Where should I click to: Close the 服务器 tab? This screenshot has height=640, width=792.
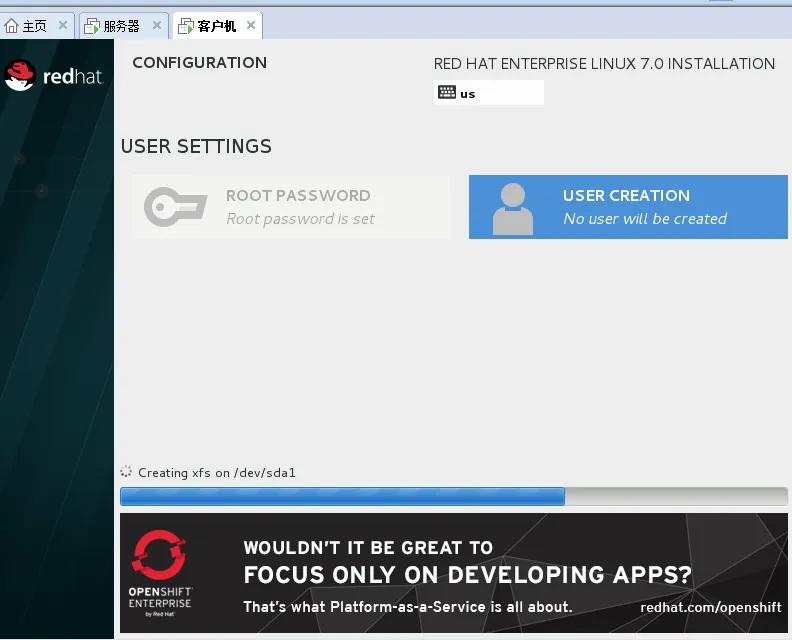(157, 25)
